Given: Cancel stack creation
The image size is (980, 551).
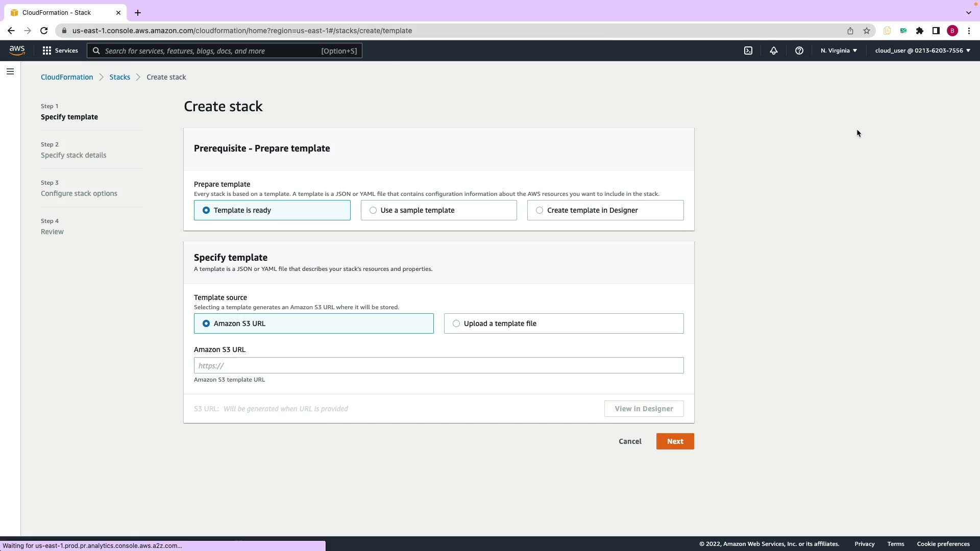Looking at the screenshot, I should pos(630,441).
